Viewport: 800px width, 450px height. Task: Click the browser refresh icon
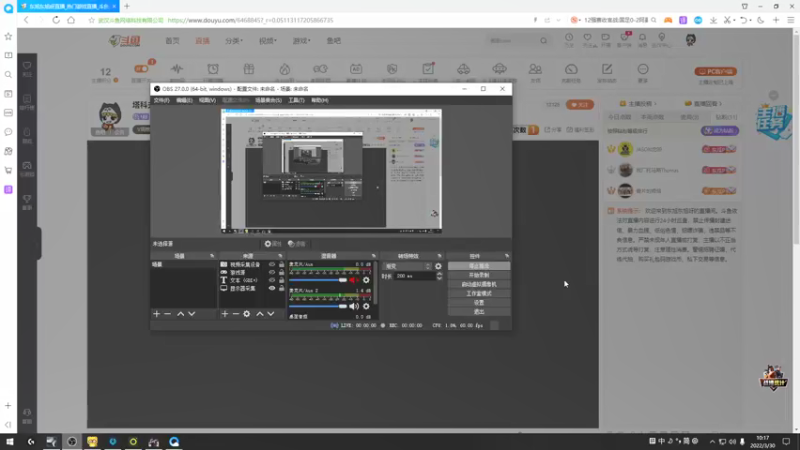tap(56, 20)
